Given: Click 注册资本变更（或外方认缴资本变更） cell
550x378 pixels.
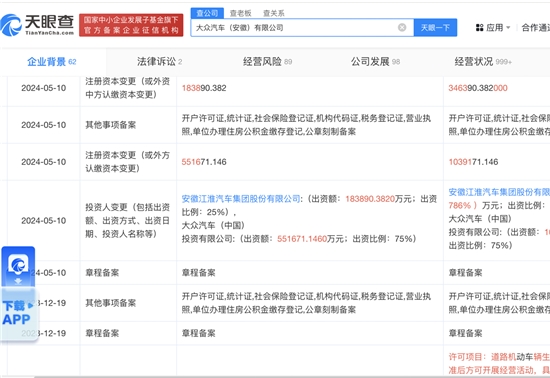Looking at the screenshot, I should tap(128, 162).
